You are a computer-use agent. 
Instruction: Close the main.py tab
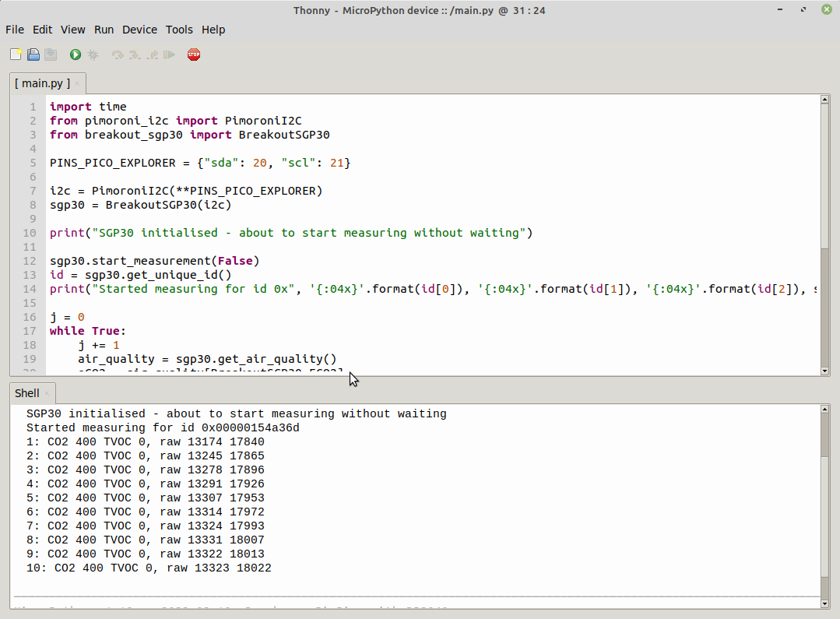click(x=77, y=83)
